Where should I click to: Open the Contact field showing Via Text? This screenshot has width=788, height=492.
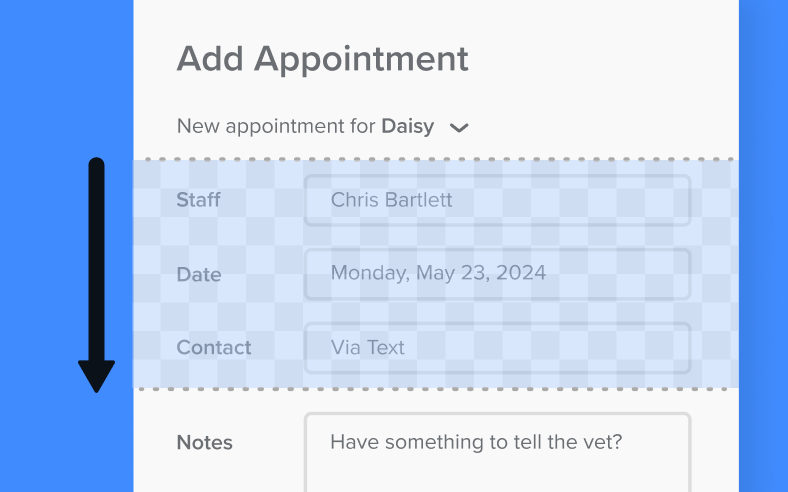pos(497,348)
